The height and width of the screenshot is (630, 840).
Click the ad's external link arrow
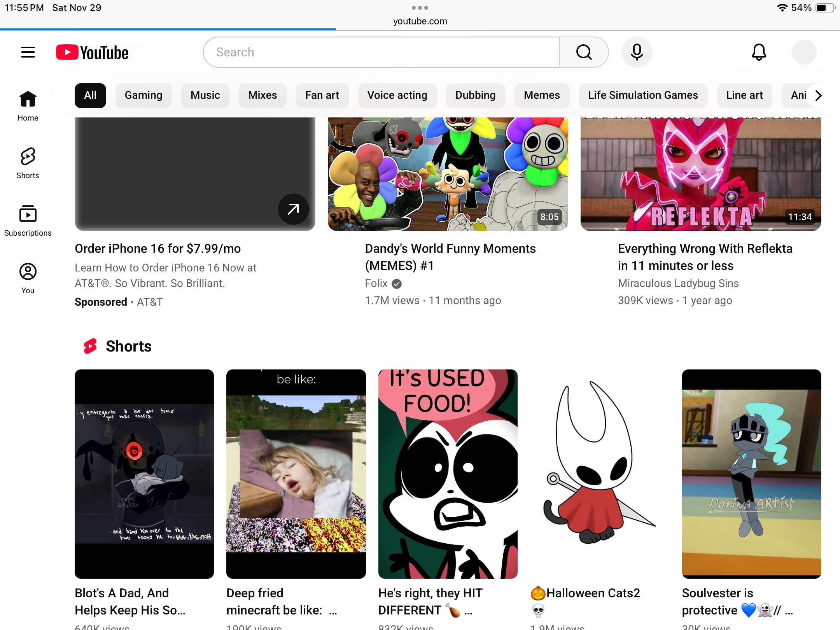point(293,209)
